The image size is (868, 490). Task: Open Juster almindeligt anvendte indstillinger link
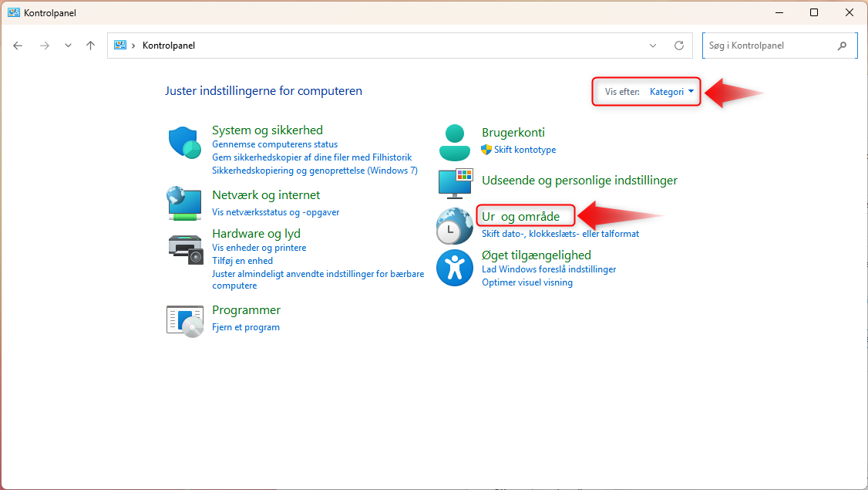coord(318,279)
